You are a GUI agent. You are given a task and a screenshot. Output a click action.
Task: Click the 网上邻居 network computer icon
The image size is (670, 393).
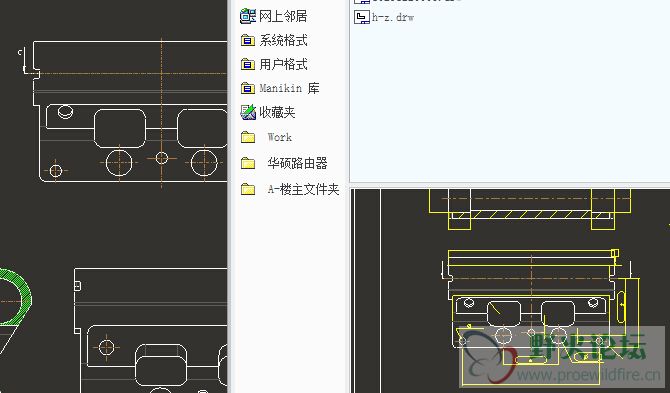247,16
